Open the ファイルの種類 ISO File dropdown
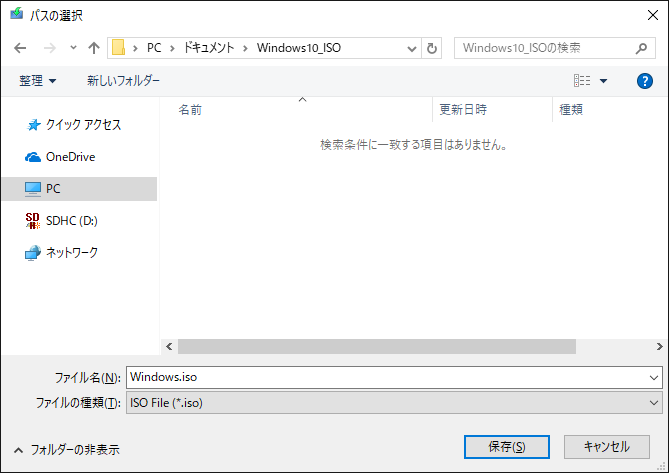This screenshot has height=473, width=669. coord(394,403)
